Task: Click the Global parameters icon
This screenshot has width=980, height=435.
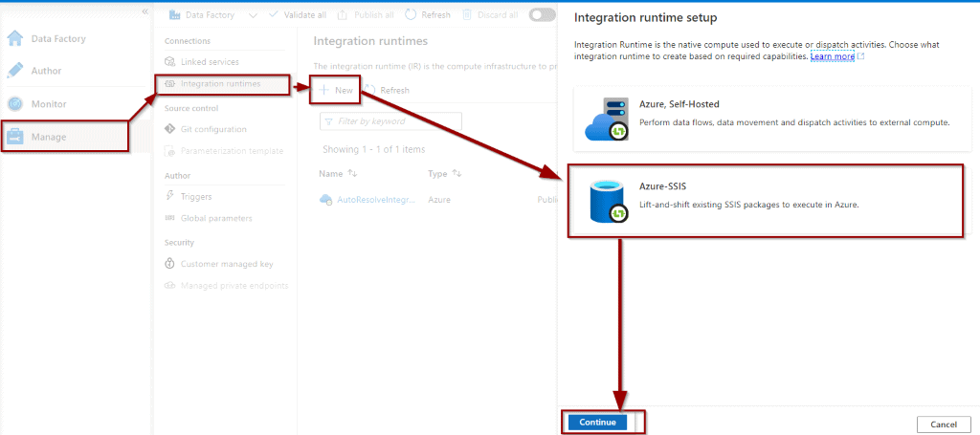Action: point(169,218)
